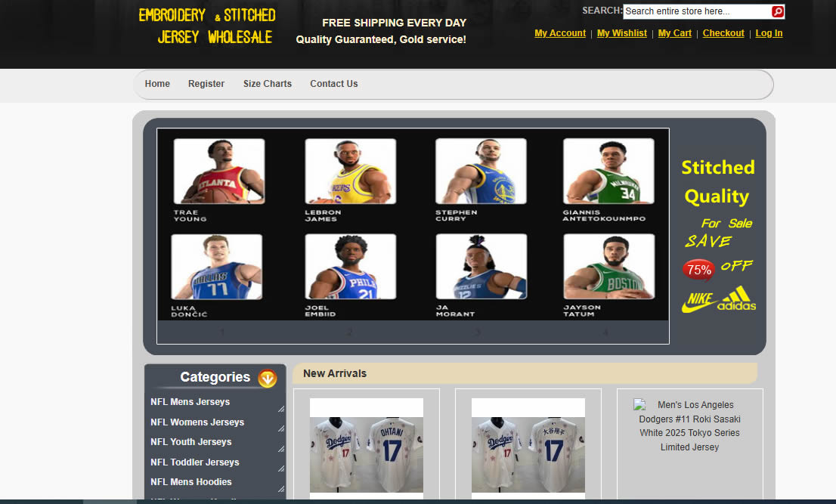This screenshot has height=504, width=836.
Task: Open the Dodgers jersey with Japanese name lettering
Action: point(528,447)
